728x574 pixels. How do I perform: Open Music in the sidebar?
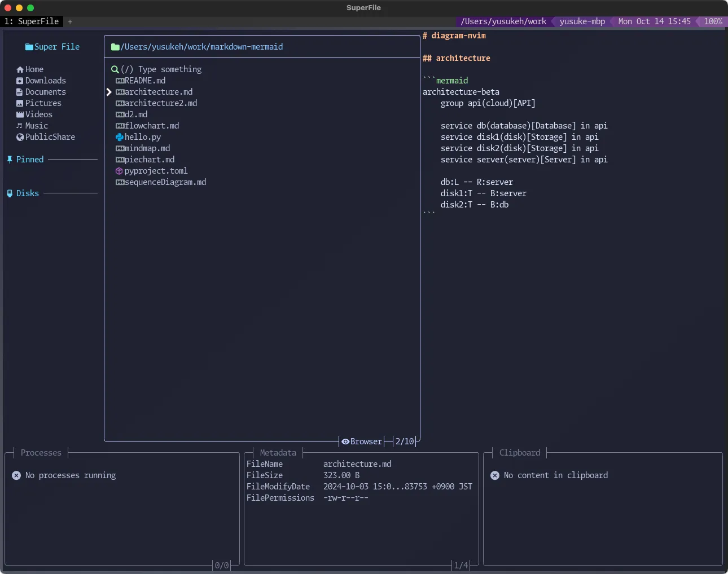(37, 126)
